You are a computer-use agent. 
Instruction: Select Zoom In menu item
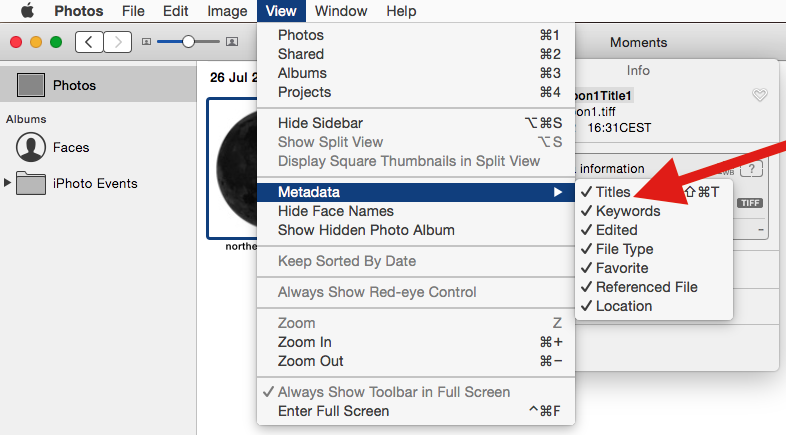click(304, 342)
